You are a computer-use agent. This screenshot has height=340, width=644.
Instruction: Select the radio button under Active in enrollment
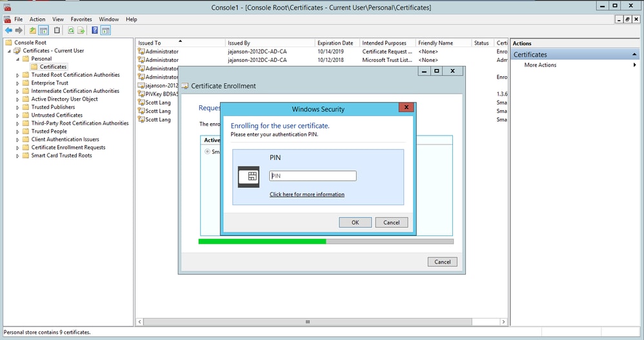(207, 152)
